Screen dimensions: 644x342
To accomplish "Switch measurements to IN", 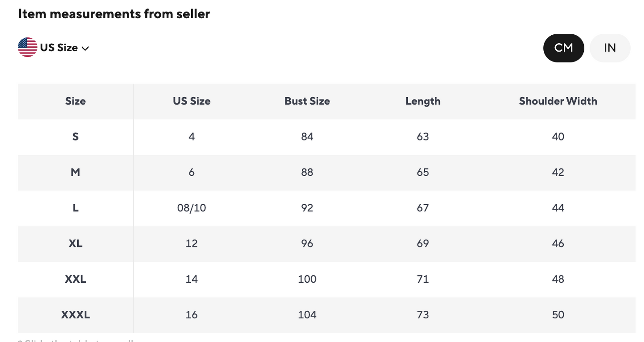I will [x=610, y=48].
